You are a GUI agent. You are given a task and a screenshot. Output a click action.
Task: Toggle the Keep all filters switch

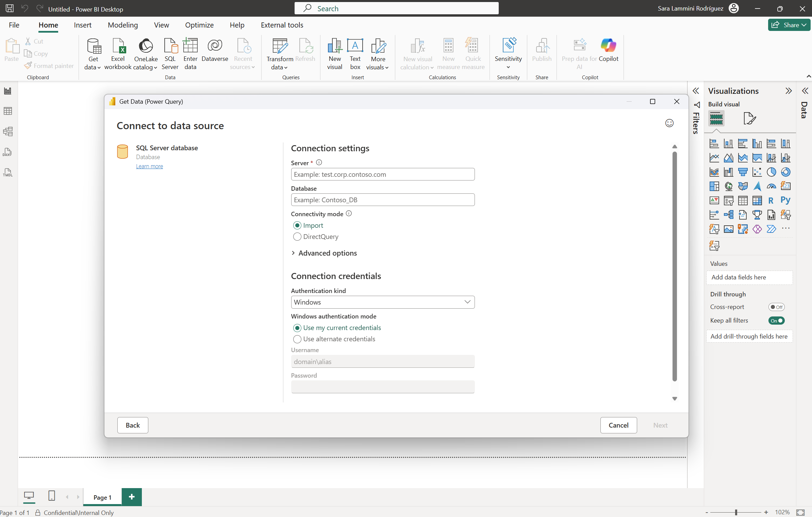[776, 321]
